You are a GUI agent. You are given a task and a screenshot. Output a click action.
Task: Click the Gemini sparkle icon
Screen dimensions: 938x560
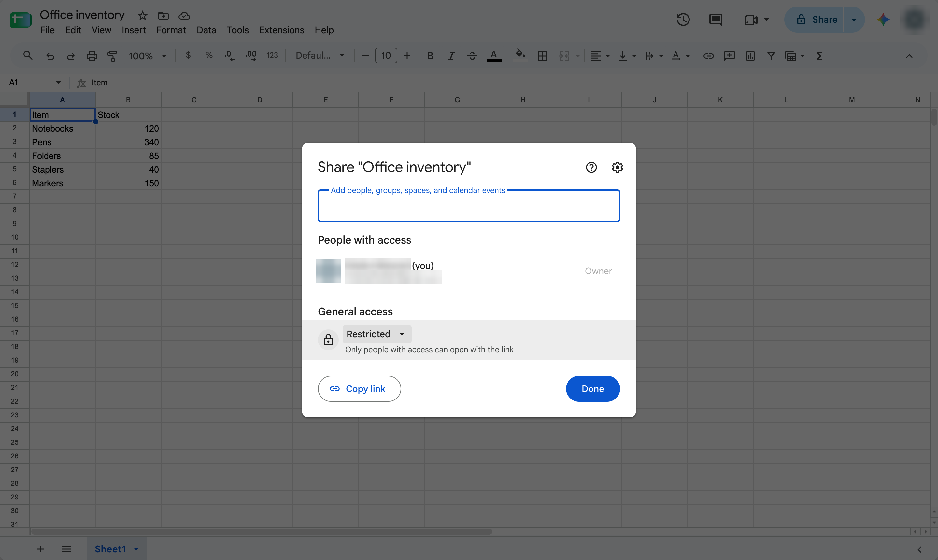[883, 20]
